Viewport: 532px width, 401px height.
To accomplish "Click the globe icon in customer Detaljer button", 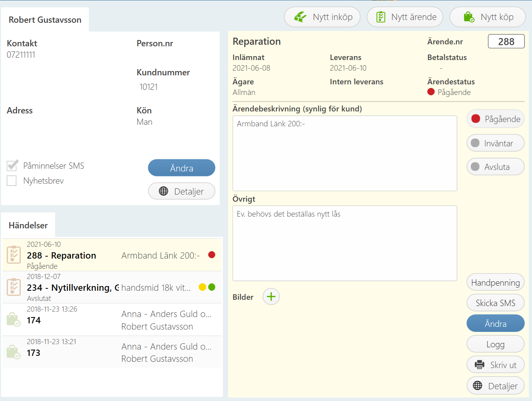I will pos(163,191).
